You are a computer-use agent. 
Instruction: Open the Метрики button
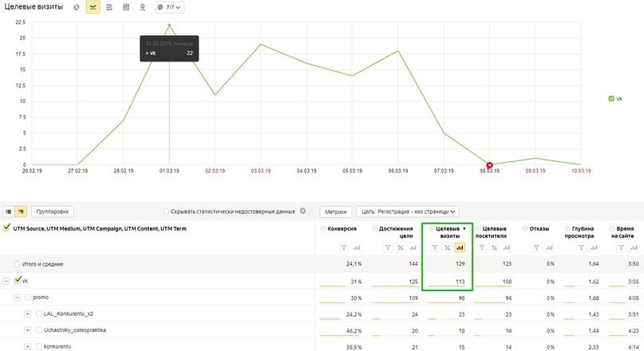click(x=336, y=212)
